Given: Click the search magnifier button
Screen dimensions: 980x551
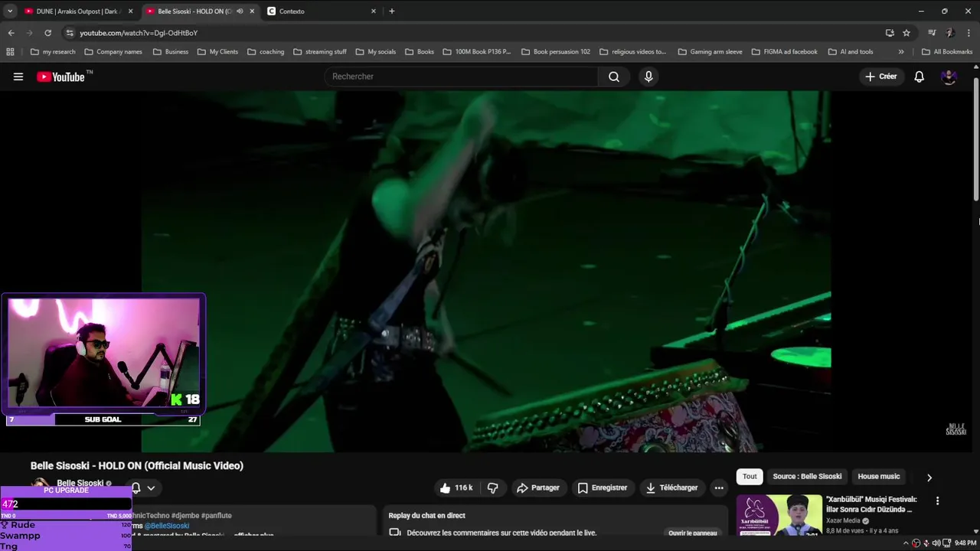Looking at the screenshot, I should pyautogui.click(x=614, y=77).
